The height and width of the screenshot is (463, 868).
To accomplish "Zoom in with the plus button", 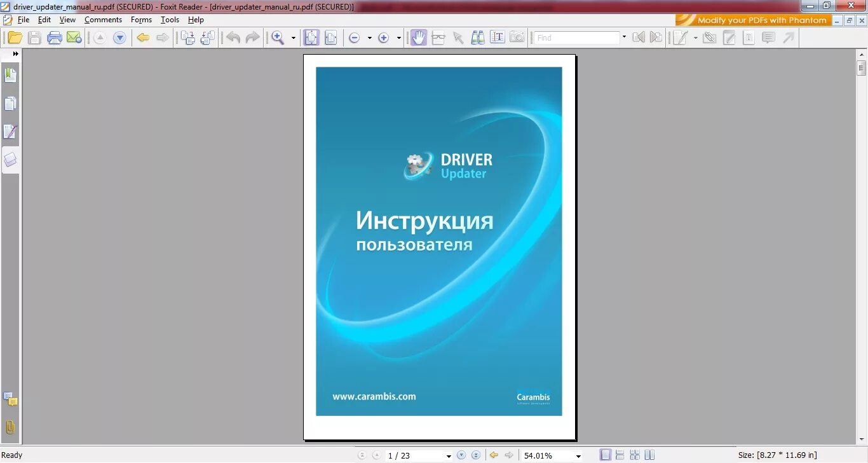I will pos(384,38).
